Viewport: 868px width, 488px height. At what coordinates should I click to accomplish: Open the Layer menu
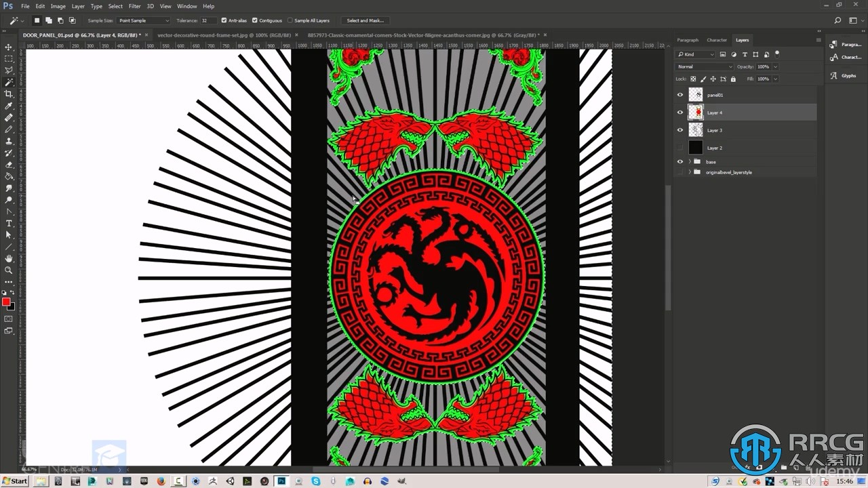(78, 6)
